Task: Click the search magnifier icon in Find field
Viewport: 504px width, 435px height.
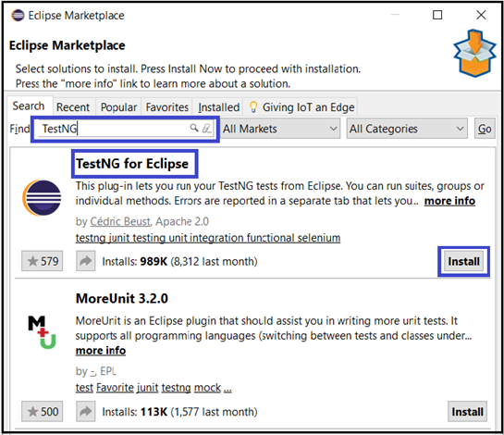Action: coord(194,128)
